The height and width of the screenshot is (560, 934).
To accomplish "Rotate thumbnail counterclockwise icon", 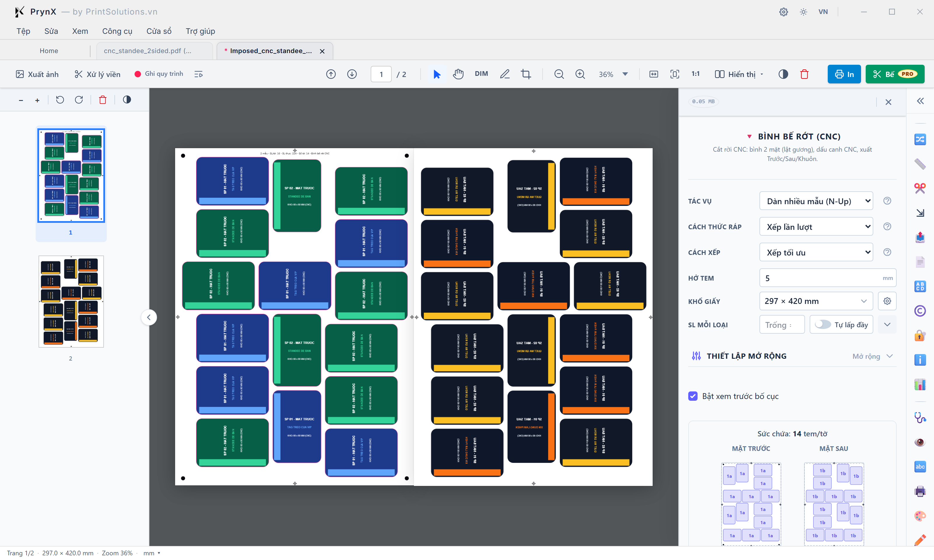I will pos(60,100).
